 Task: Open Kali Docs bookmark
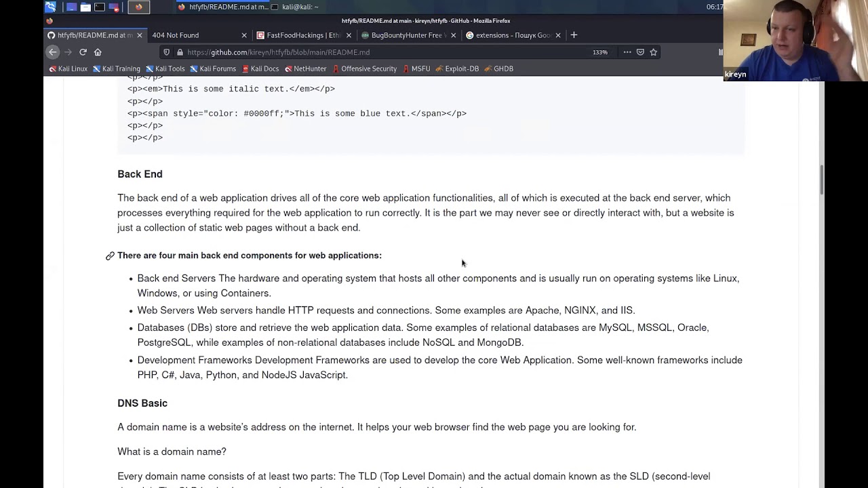pos(260,68)
